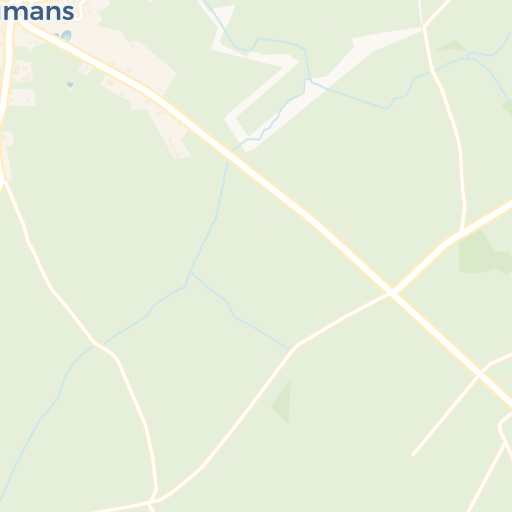Click the 'mans' town name label
This screenshot has width=512, height=512.
[38, 12]
